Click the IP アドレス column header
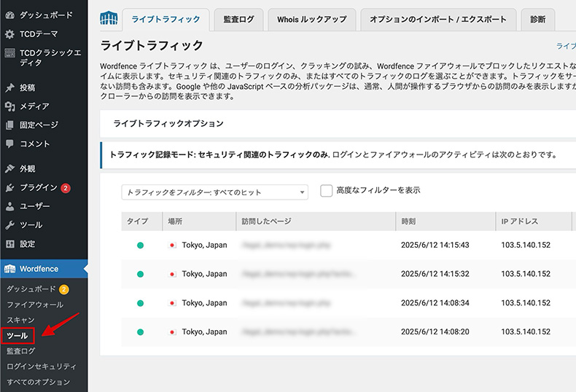The image size is (576, 392). [x=534, y=222]
